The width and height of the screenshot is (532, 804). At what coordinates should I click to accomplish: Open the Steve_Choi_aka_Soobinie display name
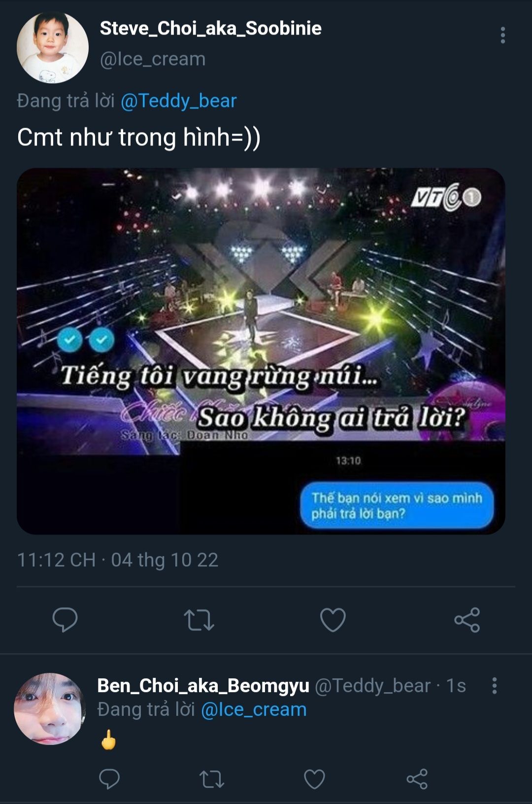pos(211,28)
